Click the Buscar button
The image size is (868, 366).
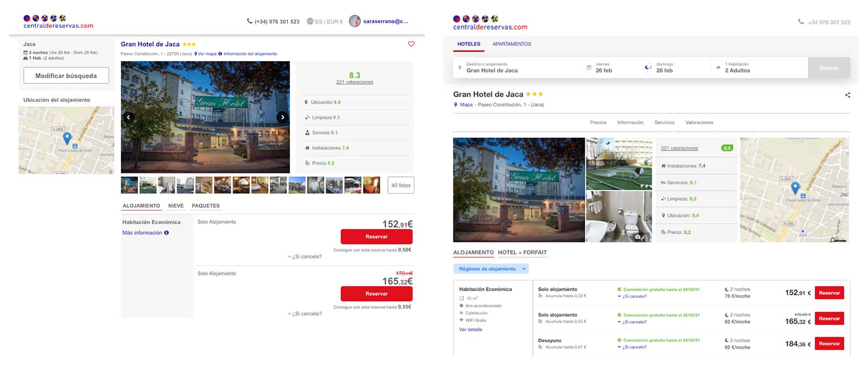829,68
